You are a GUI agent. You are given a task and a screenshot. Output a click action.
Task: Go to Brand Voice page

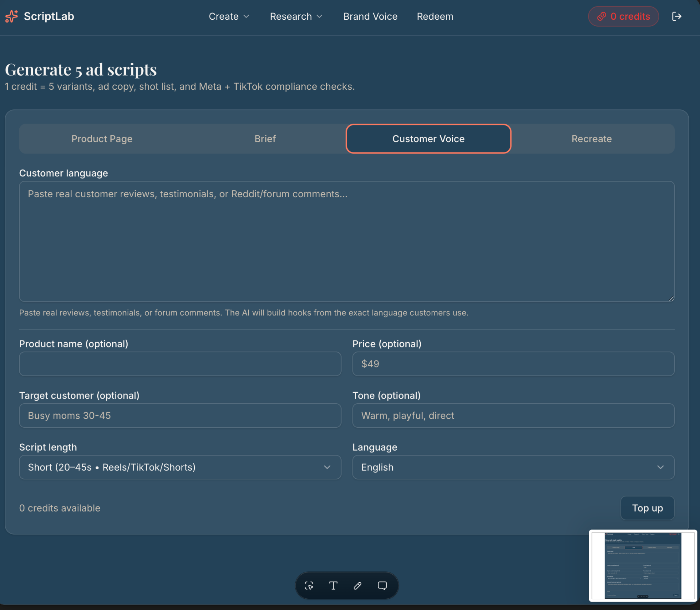(x=370, y=16)
